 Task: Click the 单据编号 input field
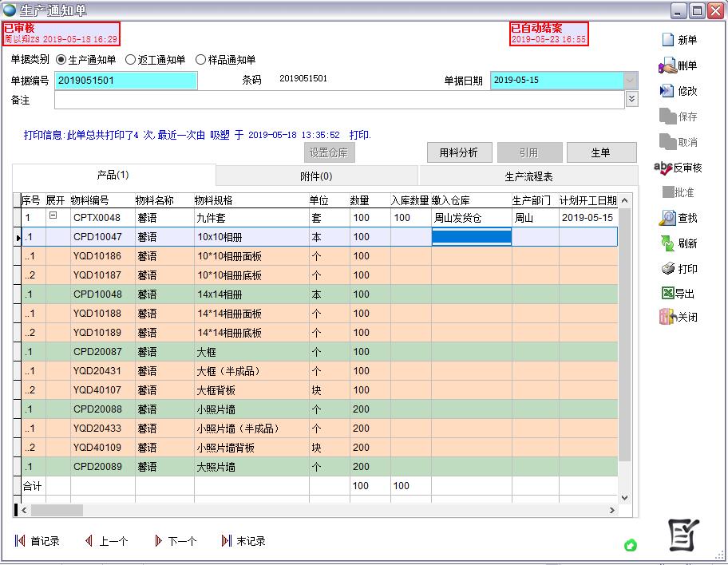[125, 81]
